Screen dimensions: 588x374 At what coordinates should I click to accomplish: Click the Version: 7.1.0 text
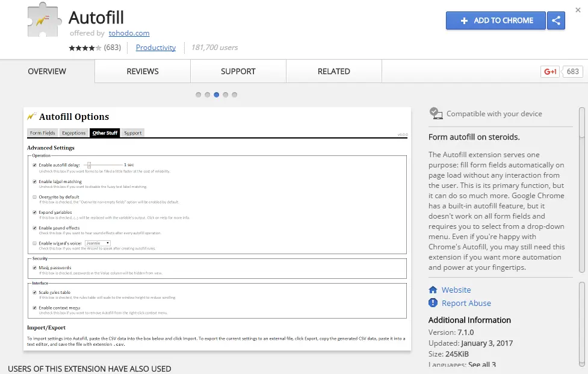pos(451,332)
